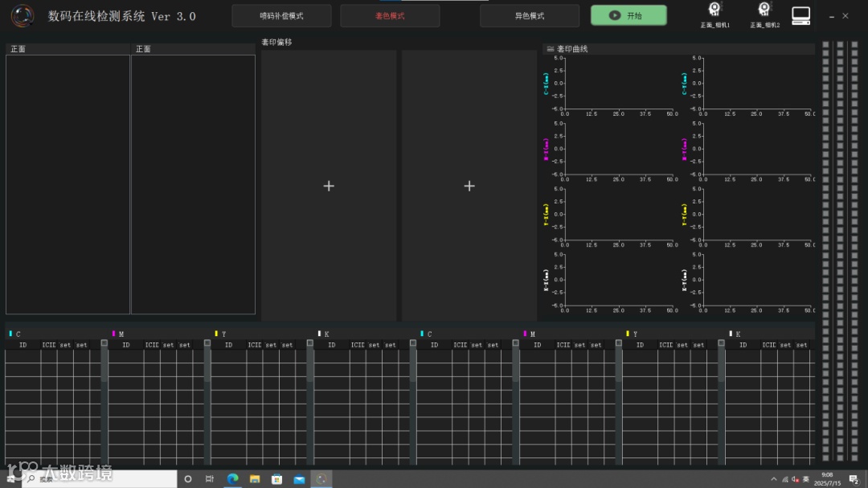Viewport: 868px width, 488px height.
Task: Switch to 异色模式 mode
Action: pyautogui.click(x=529, y=15)
